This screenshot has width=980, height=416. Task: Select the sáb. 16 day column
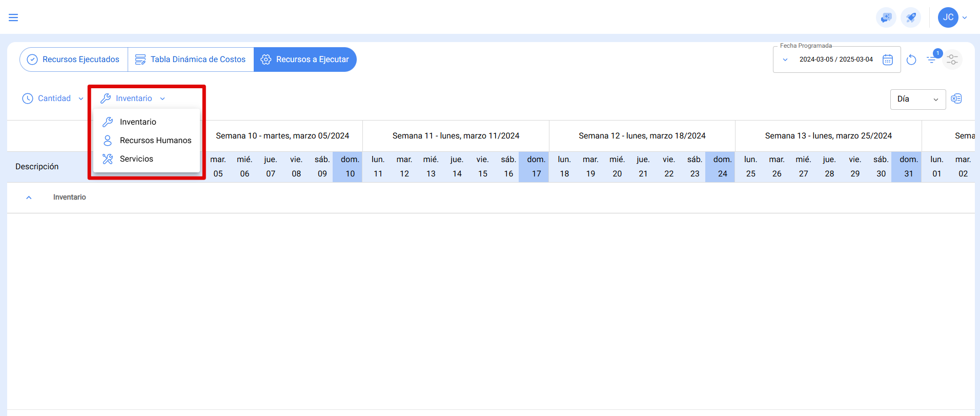pos(508,167)
